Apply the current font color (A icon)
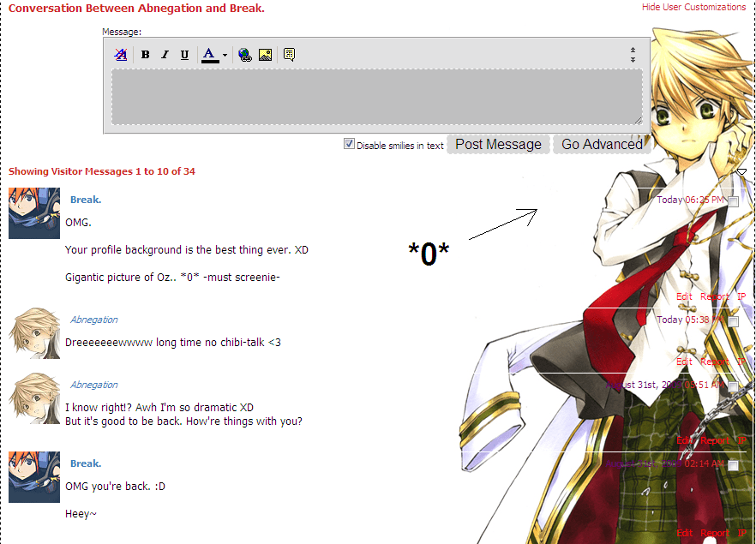 209,55
